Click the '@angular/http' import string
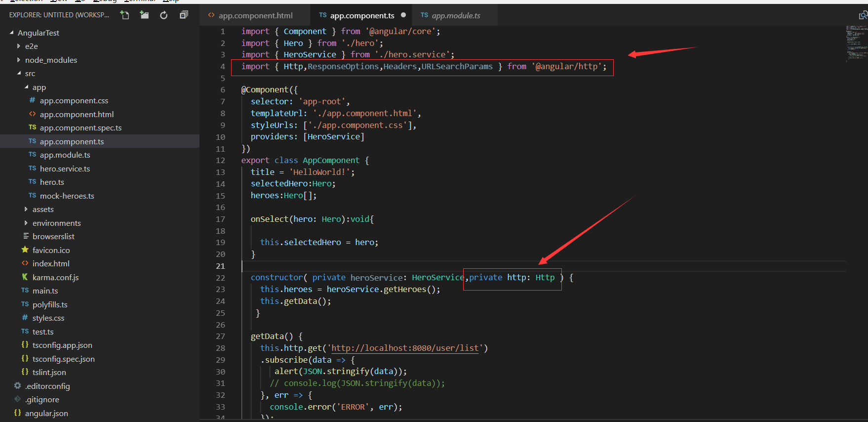868x422 pixels. pos(566,66)
